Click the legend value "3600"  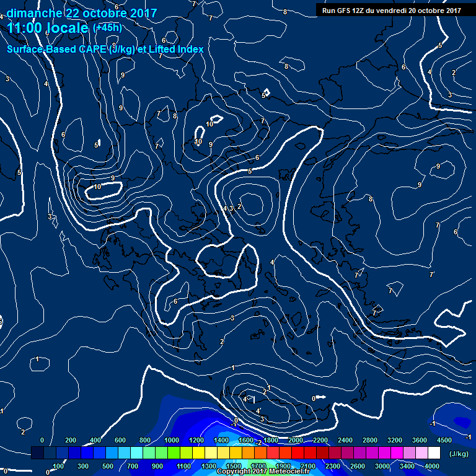click(419, 440)
